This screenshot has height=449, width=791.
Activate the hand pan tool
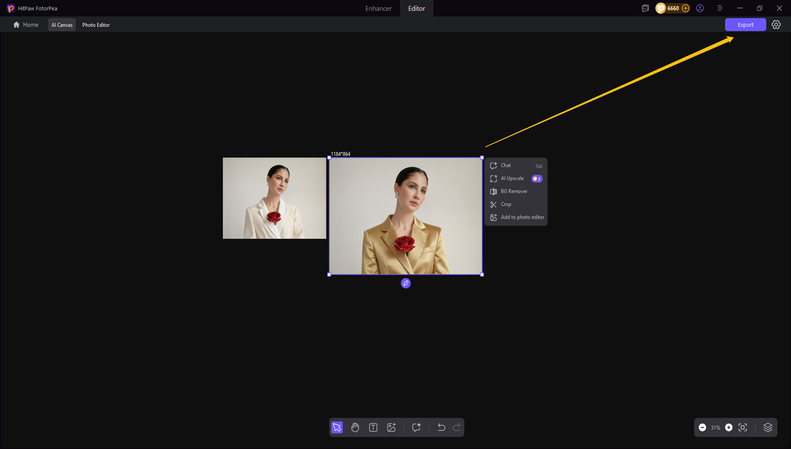(x=355, y=427)
